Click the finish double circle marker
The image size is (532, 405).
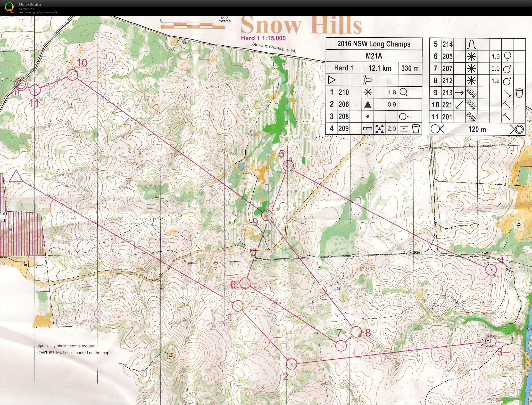click(x=21, y=84)
